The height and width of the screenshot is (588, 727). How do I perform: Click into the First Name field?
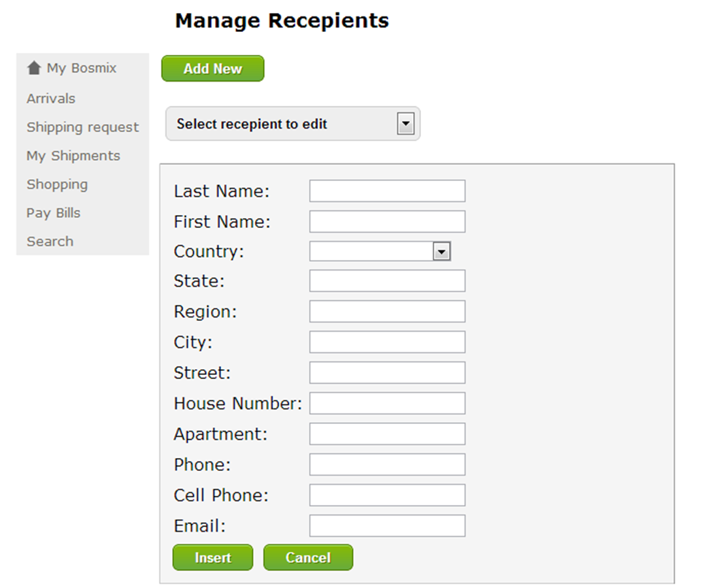point(387,221)
